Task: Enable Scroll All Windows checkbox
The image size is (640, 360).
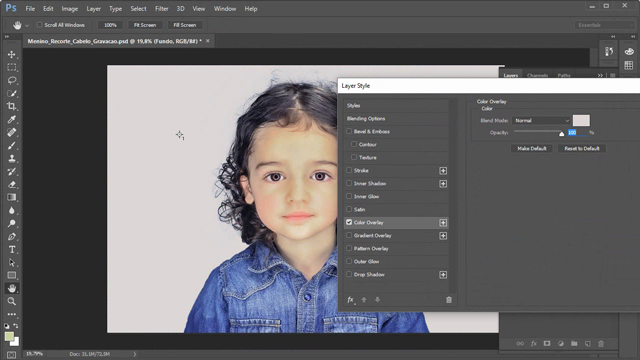Action: coord(39,25)
